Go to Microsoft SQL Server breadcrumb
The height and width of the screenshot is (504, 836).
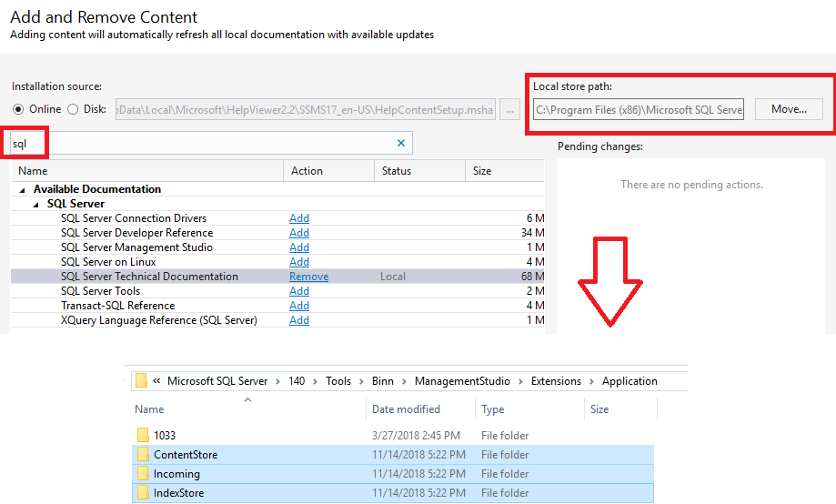[x=217, y=381]
